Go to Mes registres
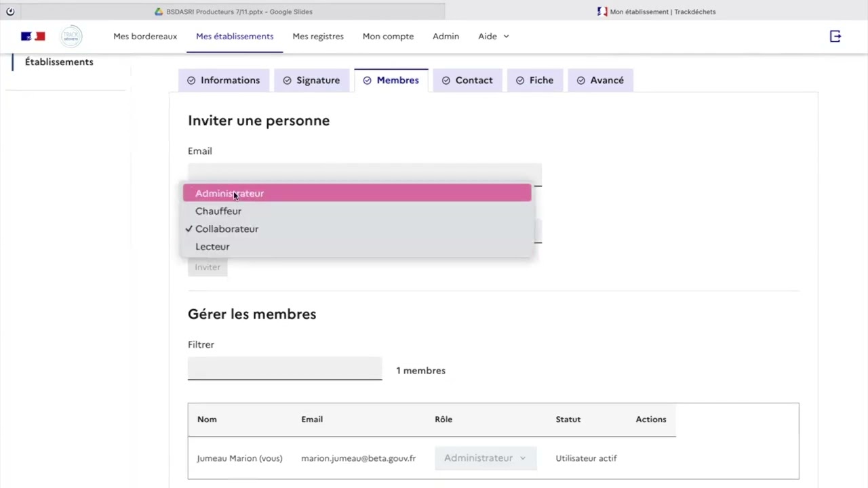This screenshot has width=868, height=488. [318, 37]
